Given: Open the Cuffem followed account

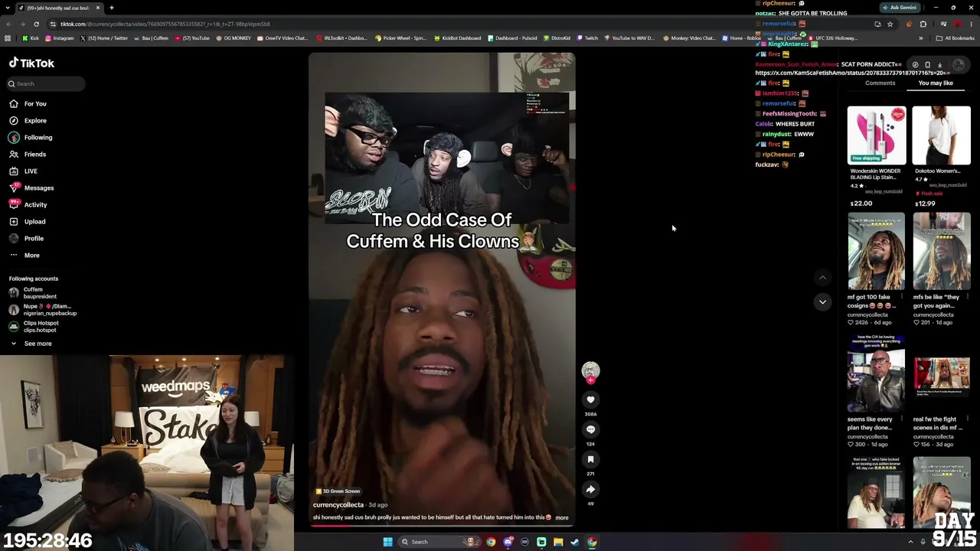Looking at the screenshot, I should click(34, 292).
